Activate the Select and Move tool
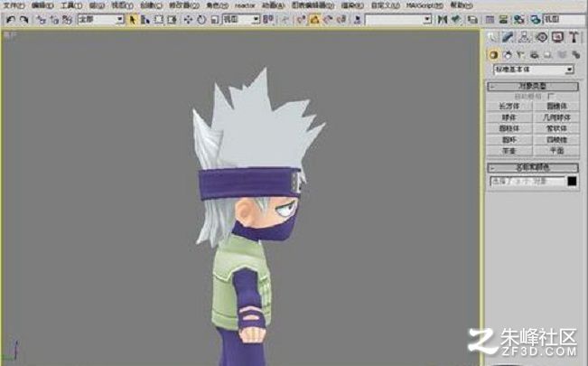The height and width of the screenshot is (366, 588). point(188,20)
